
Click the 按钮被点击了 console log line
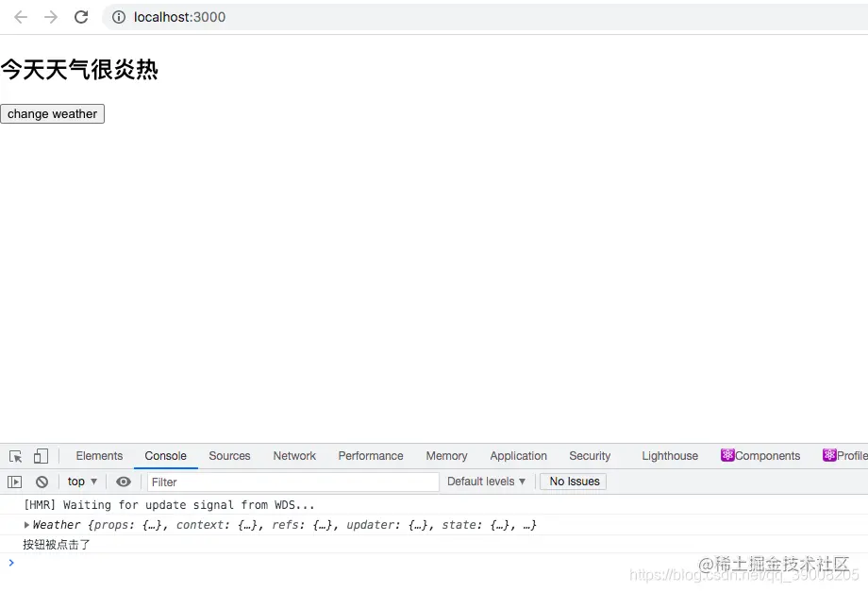pyautogui.click(x=57, y=545)
